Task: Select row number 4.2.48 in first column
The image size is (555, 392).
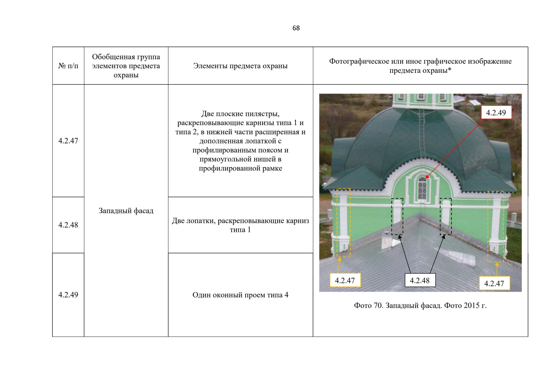Action: (68, 225)
